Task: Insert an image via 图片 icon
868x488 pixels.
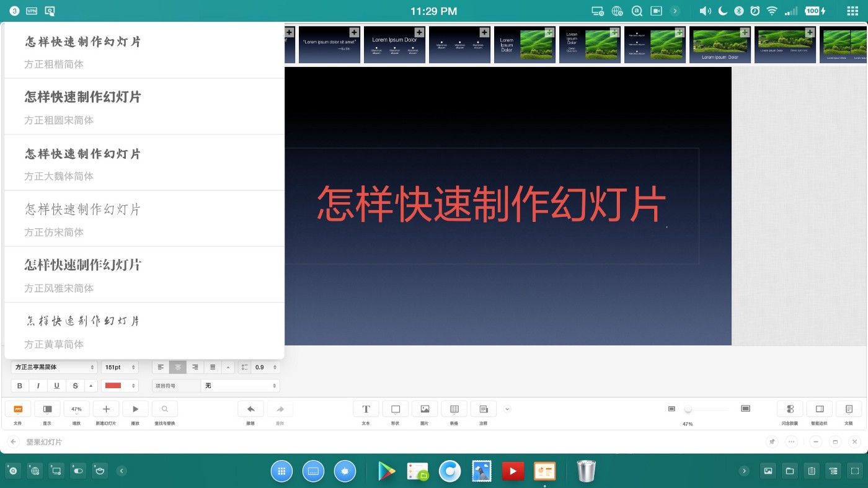Action: (425, 409)
